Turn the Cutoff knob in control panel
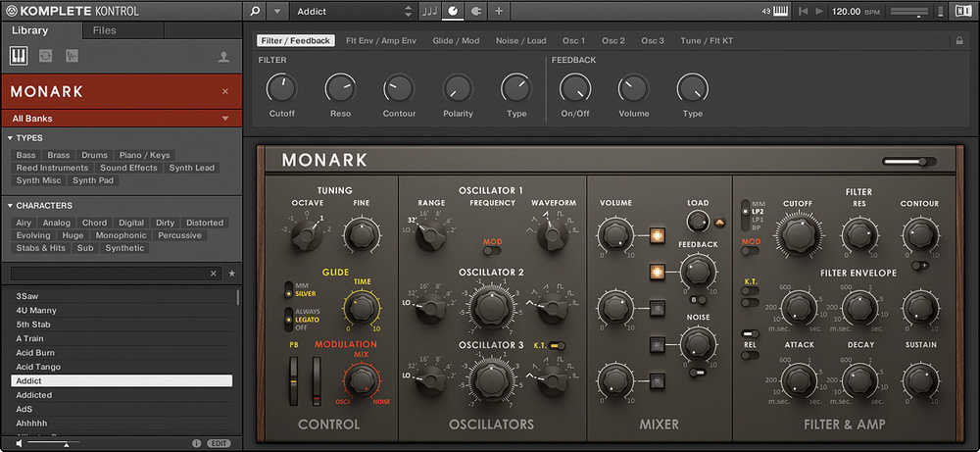980x452 pixels. point(282,88)
